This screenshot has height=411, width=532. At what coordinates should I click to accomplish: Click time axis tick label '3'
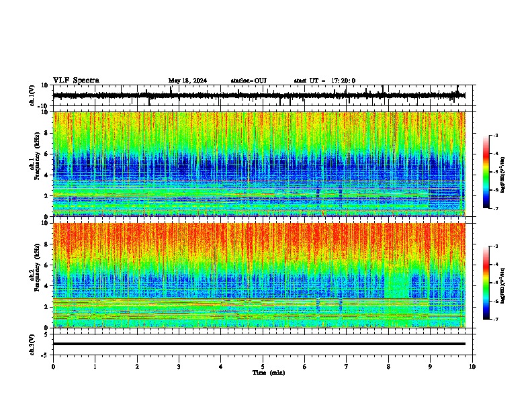click(x=179, y=367)
